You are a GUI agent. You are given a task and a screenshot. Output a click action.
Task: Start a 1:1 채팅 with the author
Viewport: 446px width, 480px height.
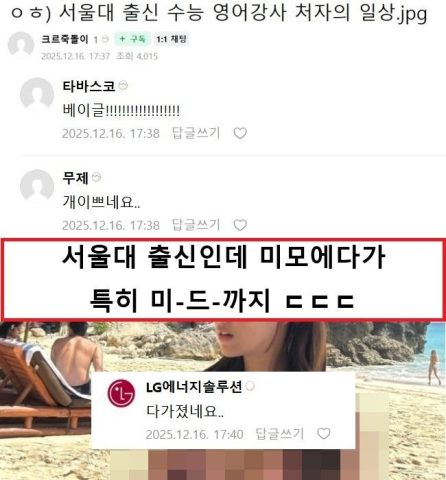click(x=171, y=39)
